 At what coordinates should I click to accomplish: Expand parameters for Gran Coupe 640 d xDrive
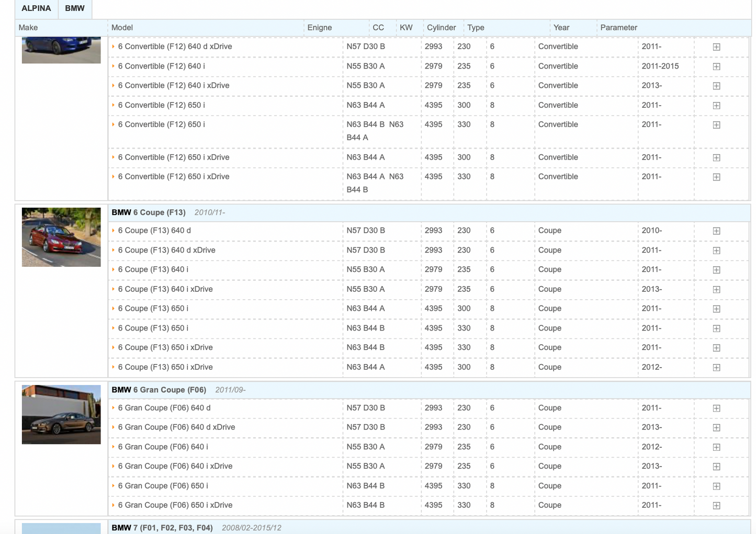[716, 428]
